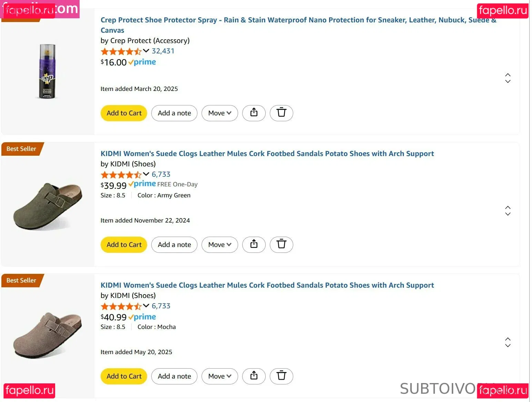Share the Crep Protect spray item

click(x=254, y=113)
